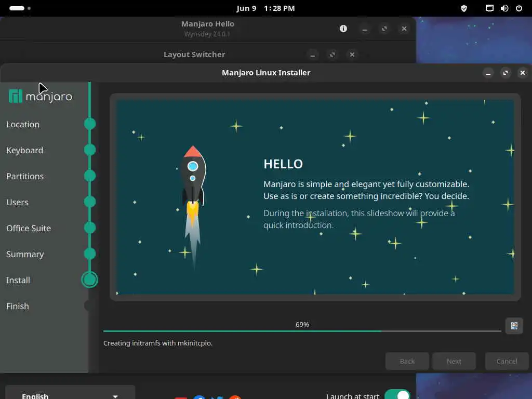The height and width of the screenshot is (399, 532).
Task: Open the power menu icon
Action: [519, 8]
